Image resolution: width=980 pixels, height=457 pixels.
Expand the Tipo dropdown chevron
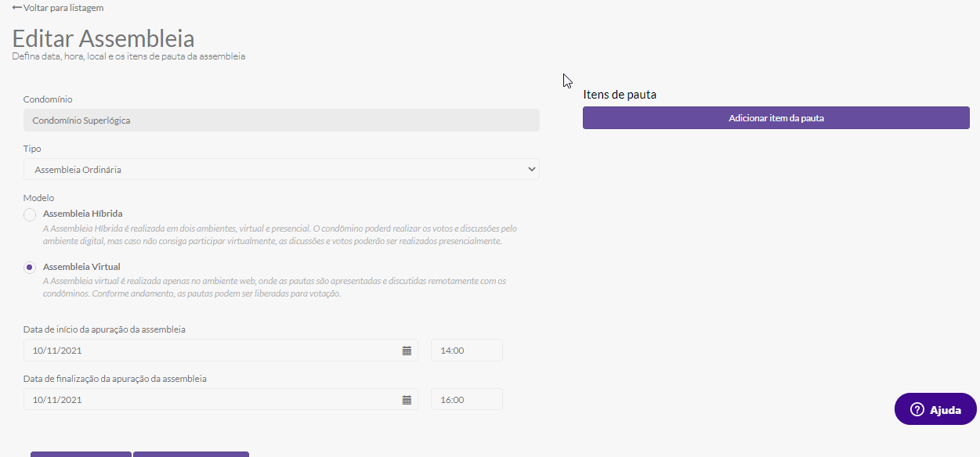(532, 169)
